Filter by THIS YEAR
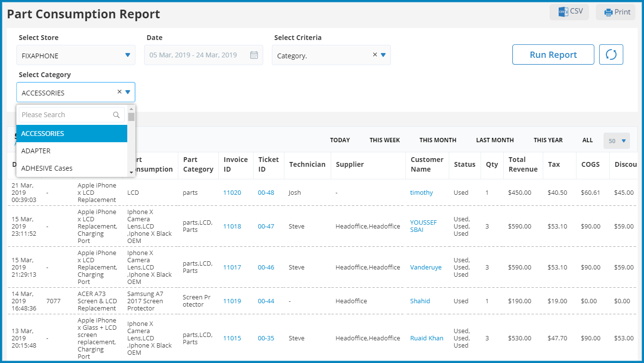The width and height of the screenshot is (644, 363). (x=548, y=140)
